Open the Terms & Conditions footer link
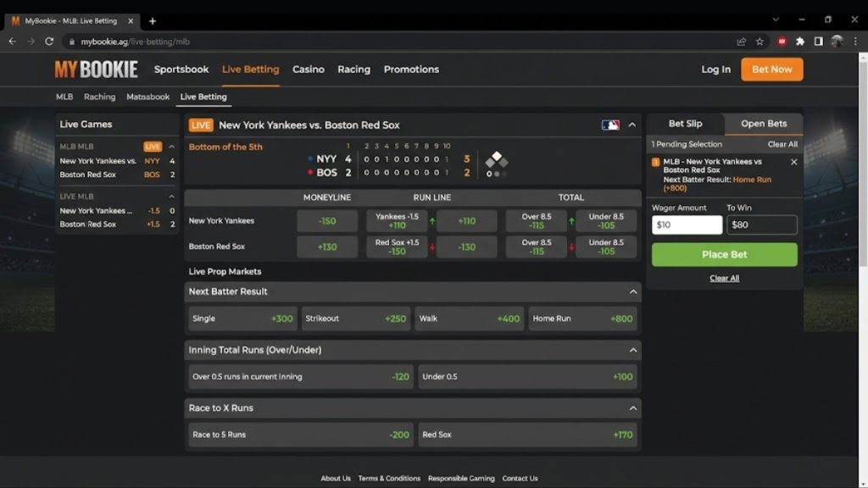This screenshot has height=488, width=868. pos(389,479)
